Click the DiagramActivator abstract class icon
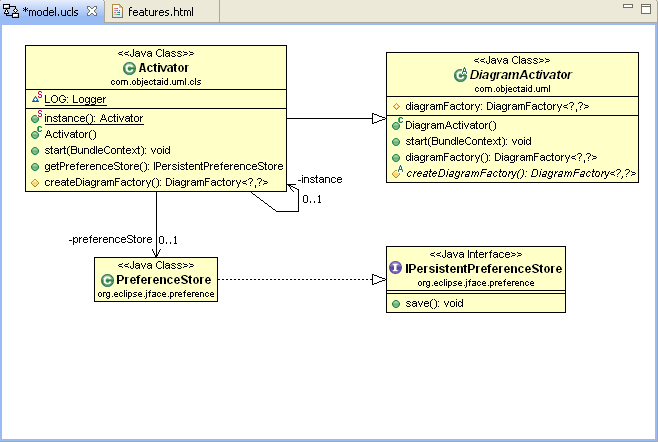Screen dimensions: 658x442 click(x=460, y=75)
